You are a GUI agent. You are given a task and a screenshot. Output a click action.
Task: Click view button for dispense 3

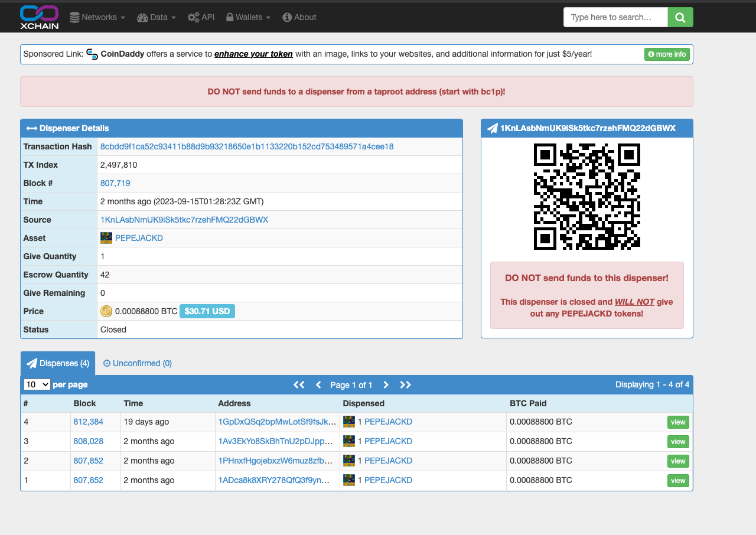(x=678, y=442)
